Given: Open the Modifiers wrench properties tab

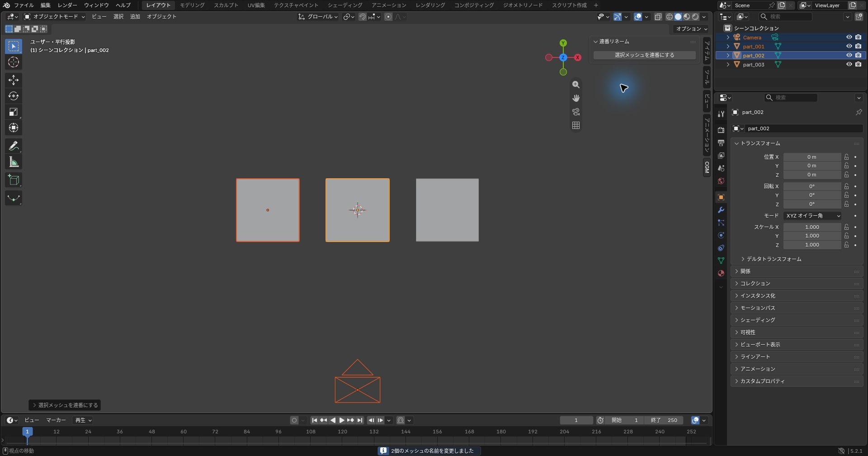Looking at the screenshot, I should point(721,210).
